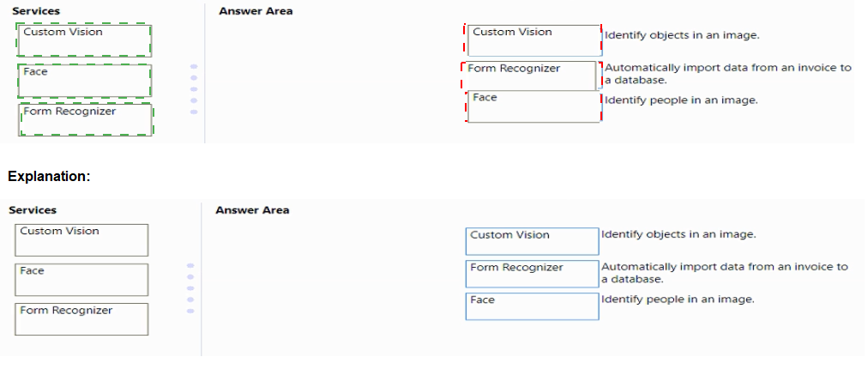Click "Identify people in an image" beside blue-outlined box
This screenshot has height=369, width=868.
678,299
